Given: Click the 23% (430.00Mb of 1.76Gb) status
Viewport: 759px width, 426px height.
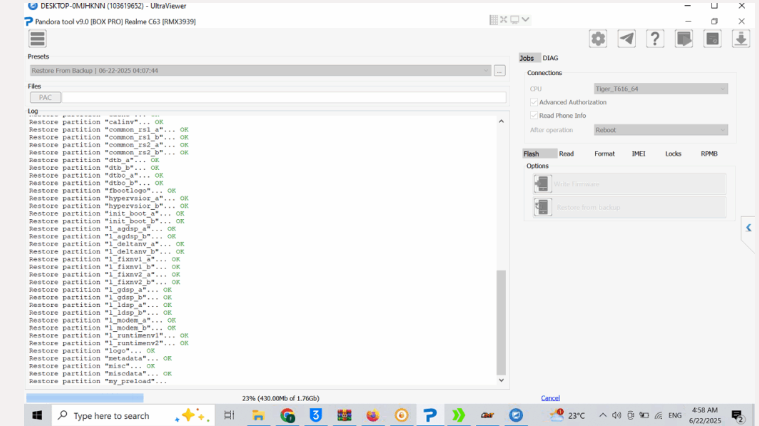Looking at the screenshot, I should pos(280,398).
